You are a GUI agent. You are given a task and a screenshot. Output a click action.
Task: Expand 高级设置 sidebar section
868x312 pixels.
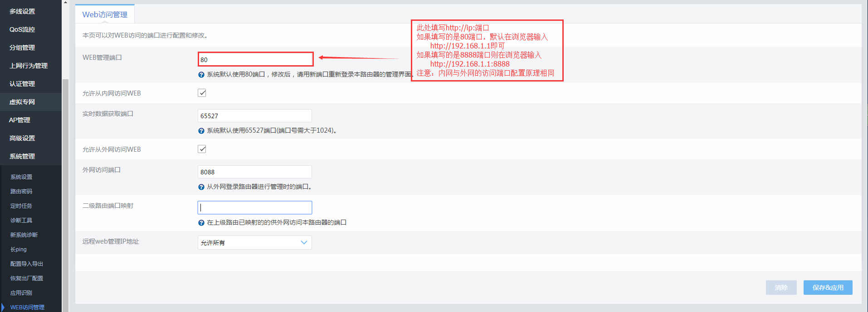(x=22, y=138)
